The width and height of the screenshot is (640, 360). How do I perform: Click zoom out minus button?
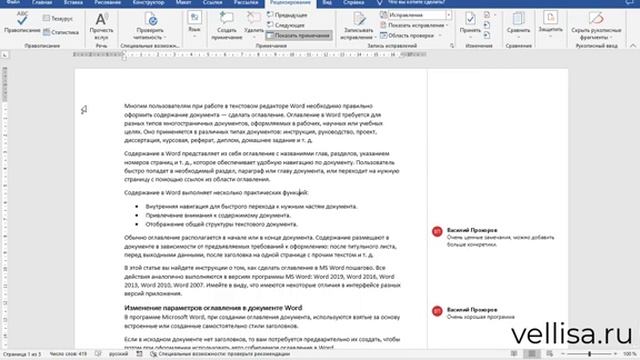(563, 354)
